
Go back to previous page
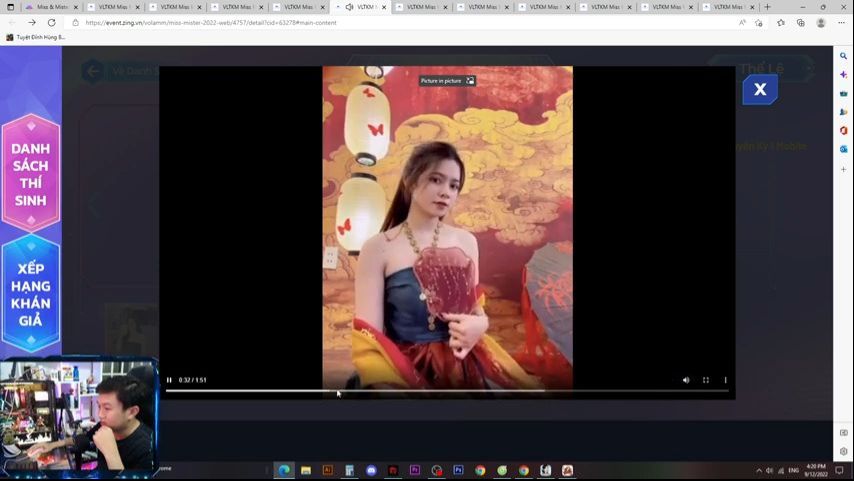(x=12, y=22)
